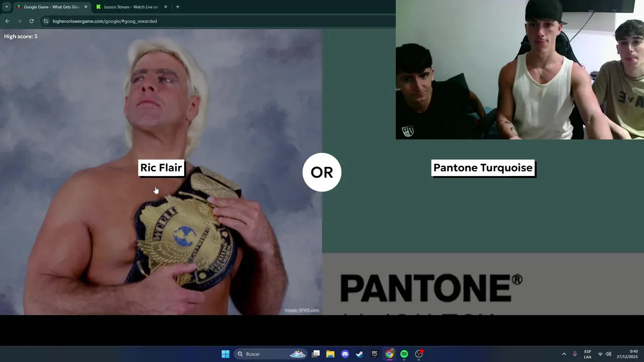Viewport: 644px width, 362px height.
Task: Choose the Ric Flair answer
Action: [x=161, y=168]
